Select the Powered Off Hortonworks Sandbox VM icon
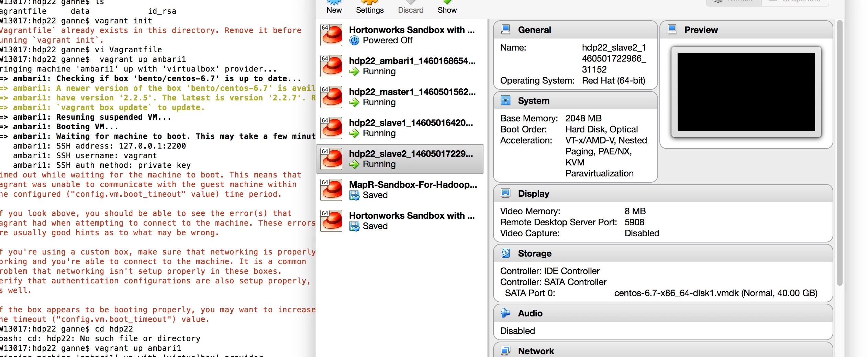 pos(331,35)
